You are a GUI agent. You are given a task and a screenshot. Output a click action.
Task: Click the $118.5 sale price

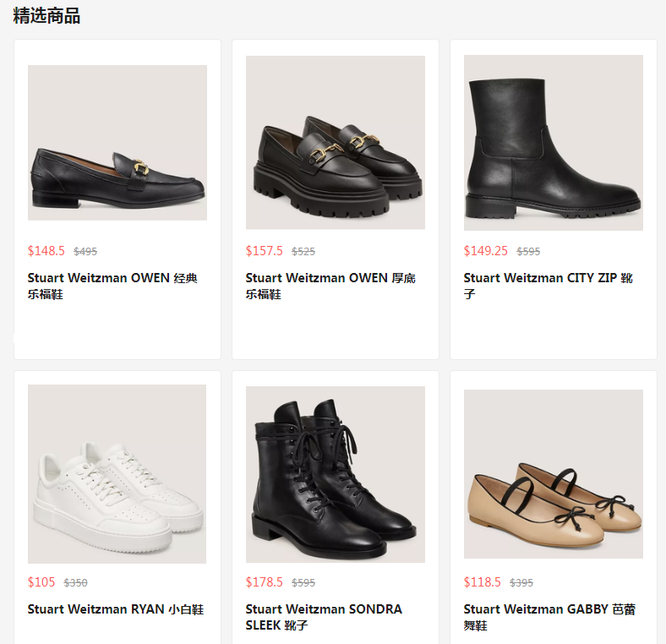pyautogui.click(x=482, y=582)
